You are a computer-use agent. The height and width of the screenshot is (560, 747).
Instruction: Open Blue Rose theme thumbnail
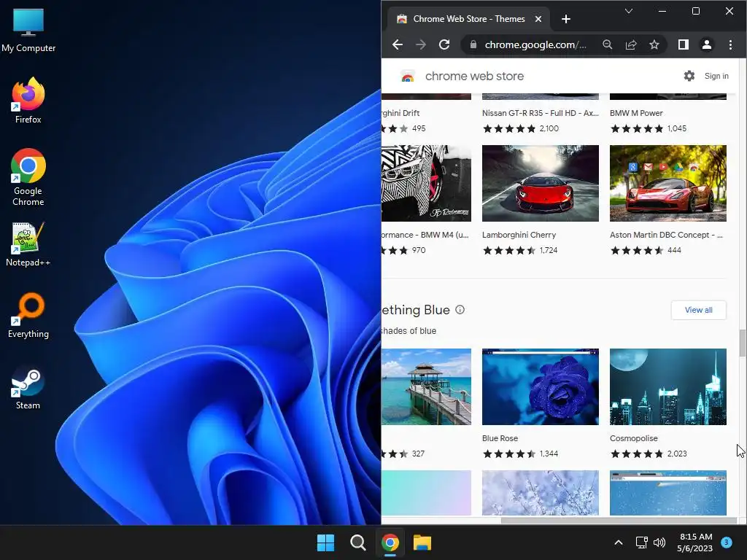pyautogui.click(x=541, y=386)
